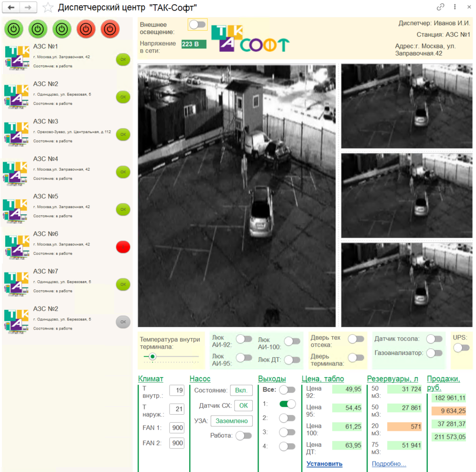This screenshot has width=476, height=472.
Task: Click the green OK status of АЗС №1
Action: point(123,59)
